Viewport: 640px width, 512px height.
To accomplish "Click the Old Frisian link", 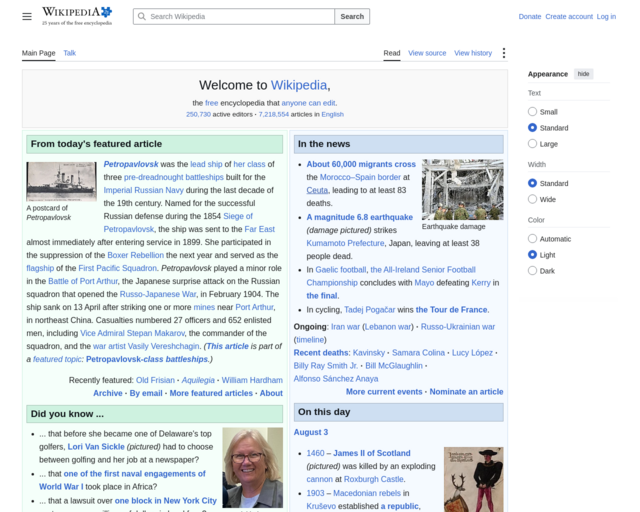I will (x=155, y=380).
